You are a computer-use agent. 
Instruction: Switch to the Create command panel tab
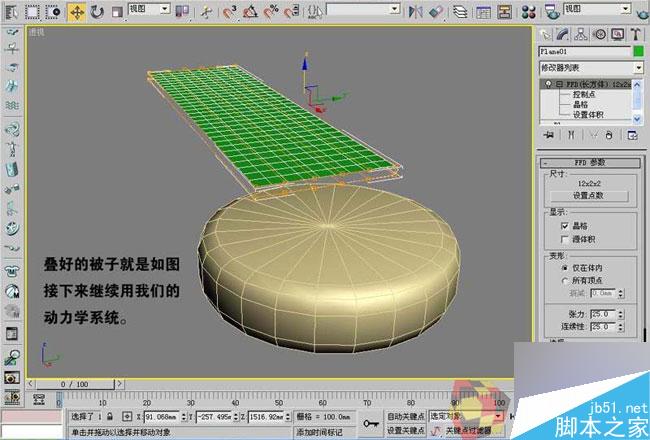pyautogui.click(x=545, y=34)
